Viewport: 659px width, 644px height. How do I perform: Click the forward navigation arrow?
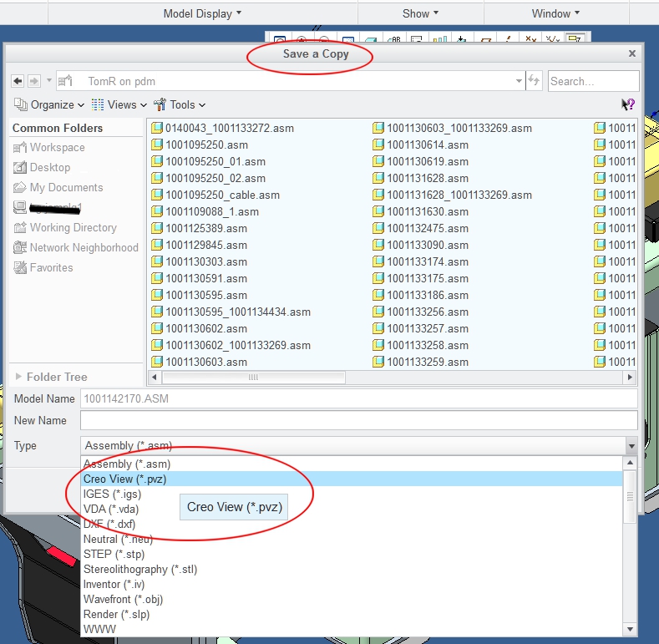pos(34,81)
